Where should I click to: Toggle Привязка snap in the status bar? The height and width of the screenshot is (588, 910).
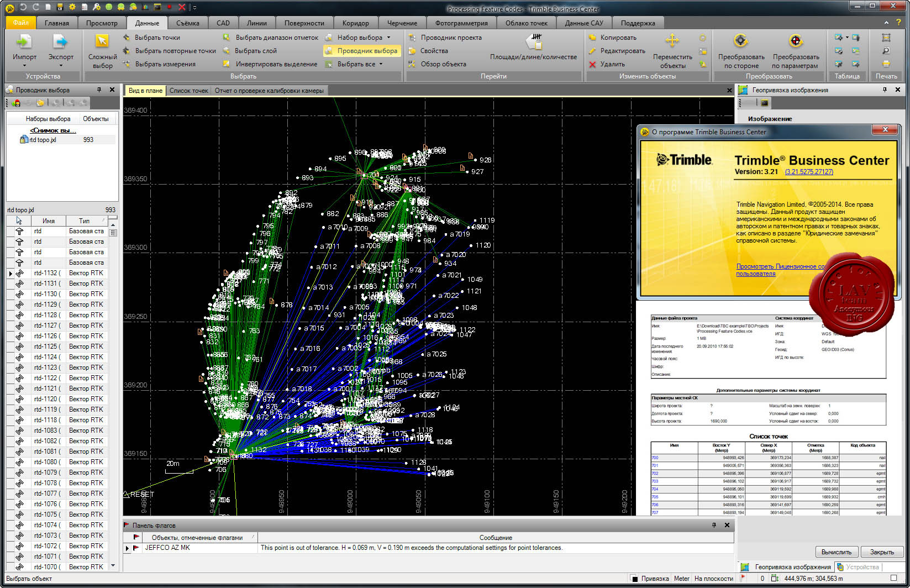click(x=650, y=579)
